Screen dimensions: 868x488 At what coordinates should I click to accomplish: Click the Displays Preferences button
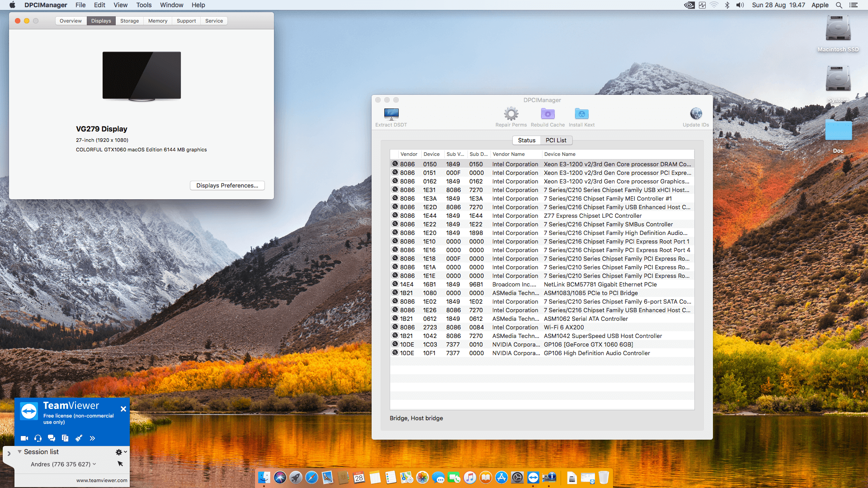coord(227,186)
